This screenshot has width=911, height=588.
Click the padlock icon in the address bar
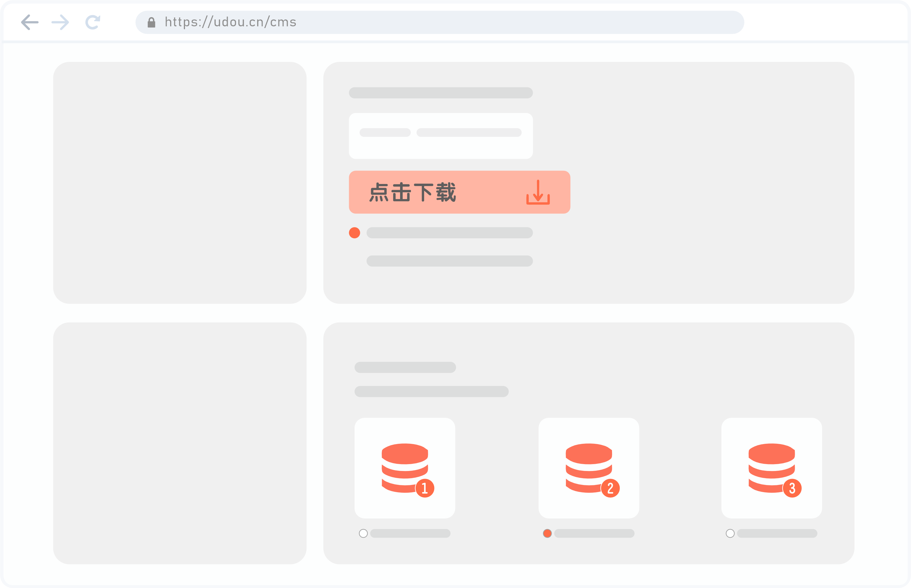coord(151,23)
